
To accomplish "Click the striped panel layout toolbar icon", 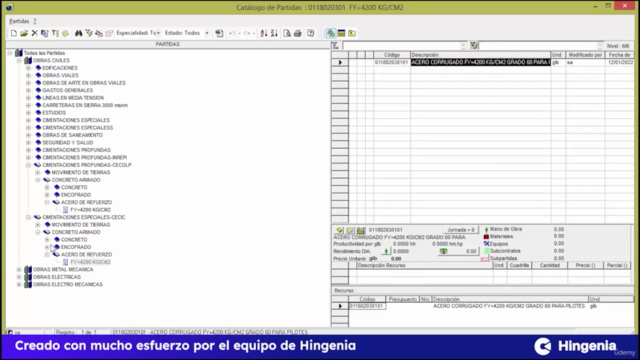I will pos(341,33).
